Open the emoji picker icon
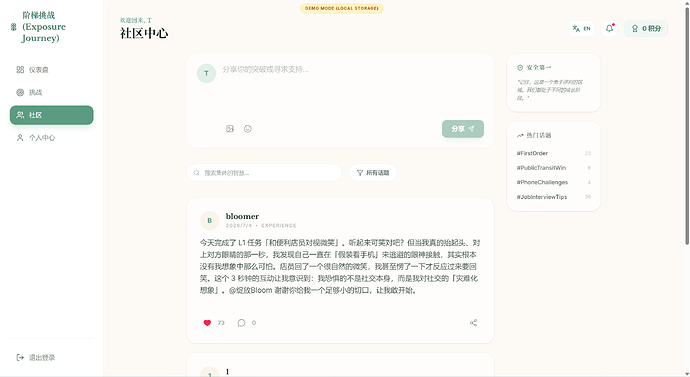The image size is (690, 377). click(x=248, y=129)
